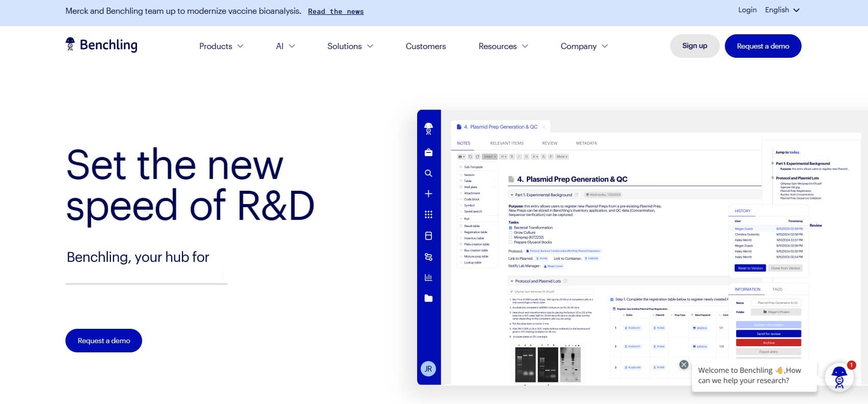Expand the Products dropdown menu
This screenshot has height=404, width=868.
(221, 46)
